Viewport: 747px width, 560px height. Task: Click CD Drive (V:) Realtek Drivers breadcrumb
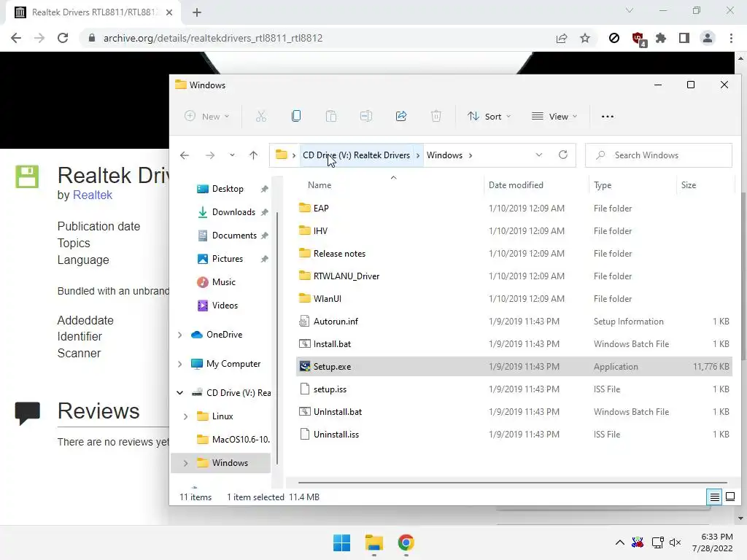pyautogui.click(x=356, y=155)
